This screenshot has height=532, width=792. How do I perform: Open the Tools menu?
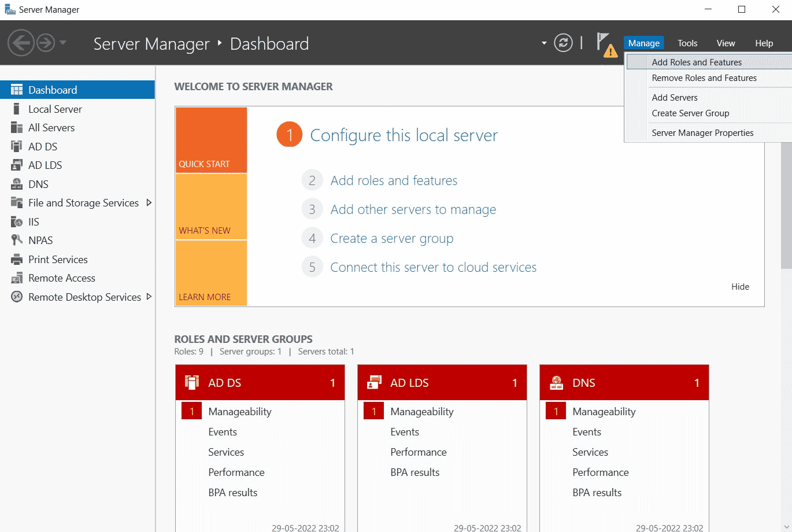(687, 43)
